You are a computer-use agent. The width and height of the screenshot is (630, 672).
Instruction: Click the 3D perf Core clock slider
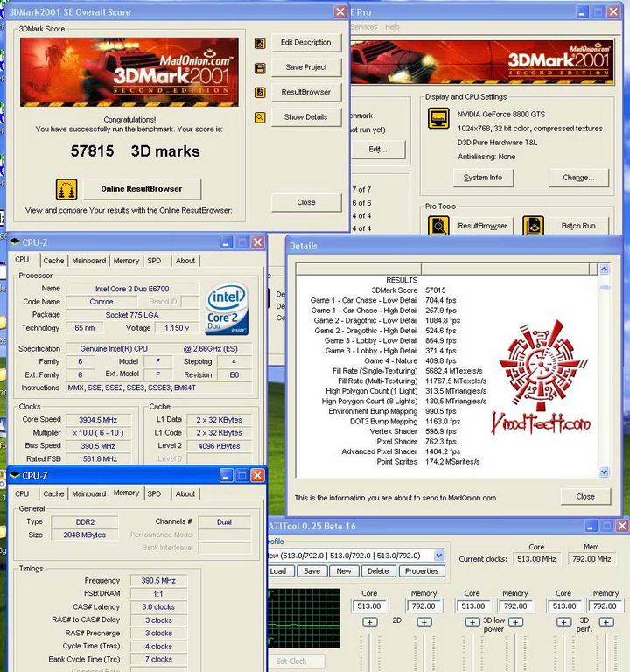click(564, 652)
